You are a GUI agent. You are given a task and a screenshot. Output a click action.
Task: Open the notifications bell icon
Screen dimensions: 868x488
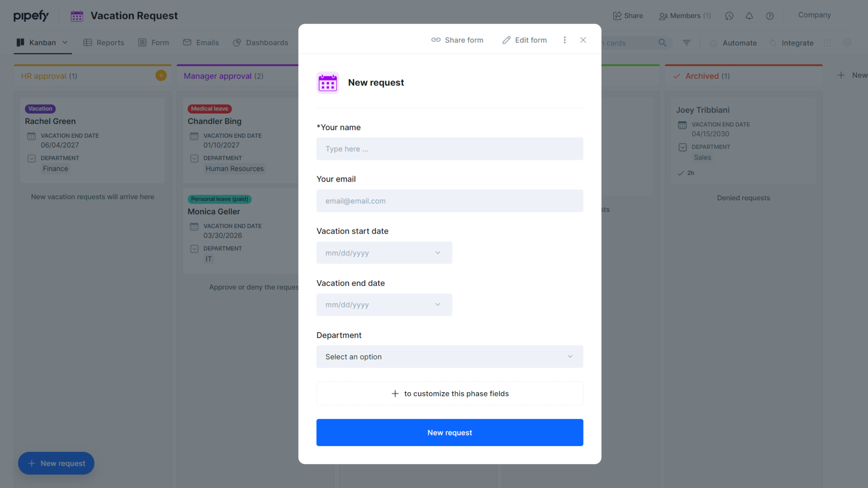coord(749,15)
